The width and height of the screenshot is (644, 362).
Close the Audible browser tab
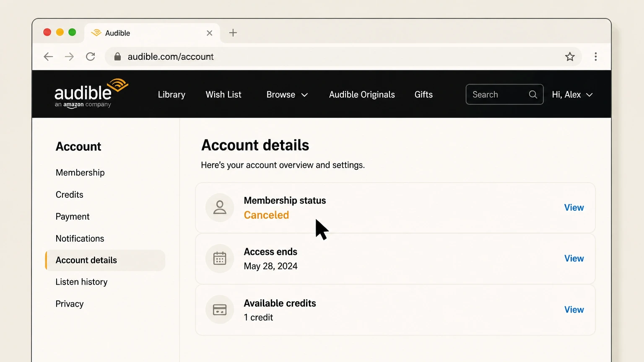210,33
